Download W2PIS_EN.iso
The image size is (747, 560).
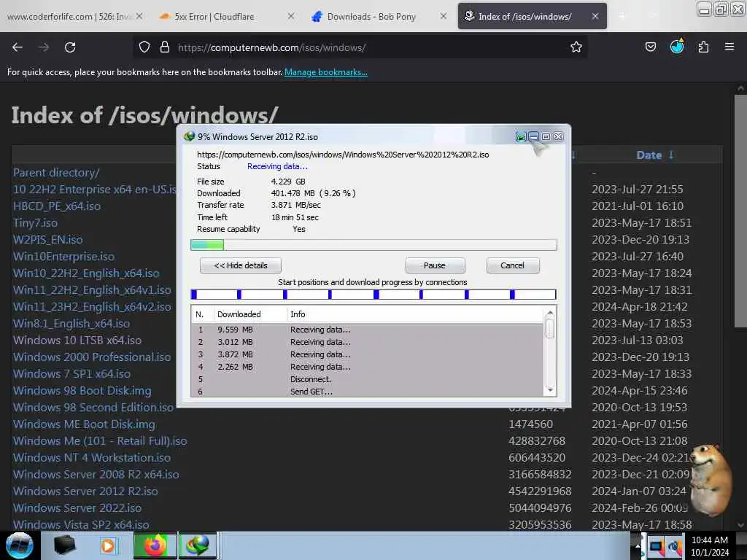[x=47, y=239]
